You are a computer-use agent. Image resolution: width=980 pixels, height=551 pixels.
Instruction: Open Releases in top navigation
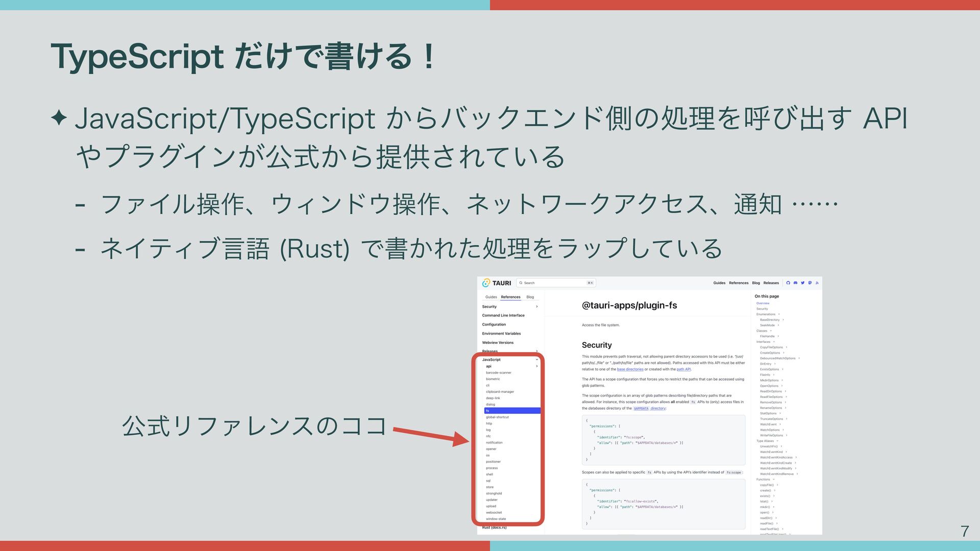[771, 283]
